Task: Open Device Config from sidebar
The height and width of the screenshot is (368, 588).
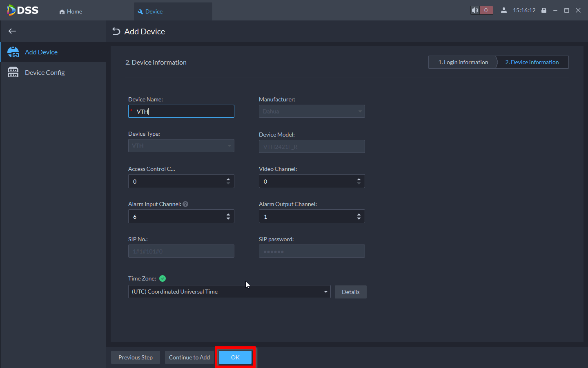Action: point(45,72)
